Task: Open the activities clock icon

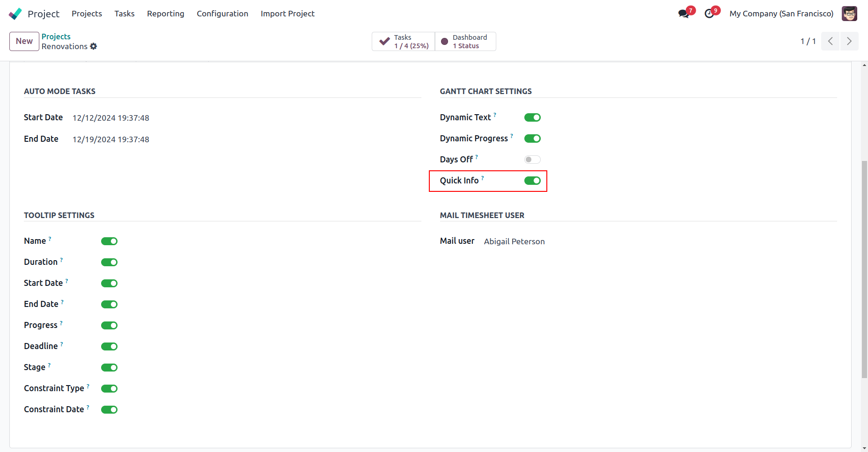Action: pyautogui.click(x=709, y=14)
